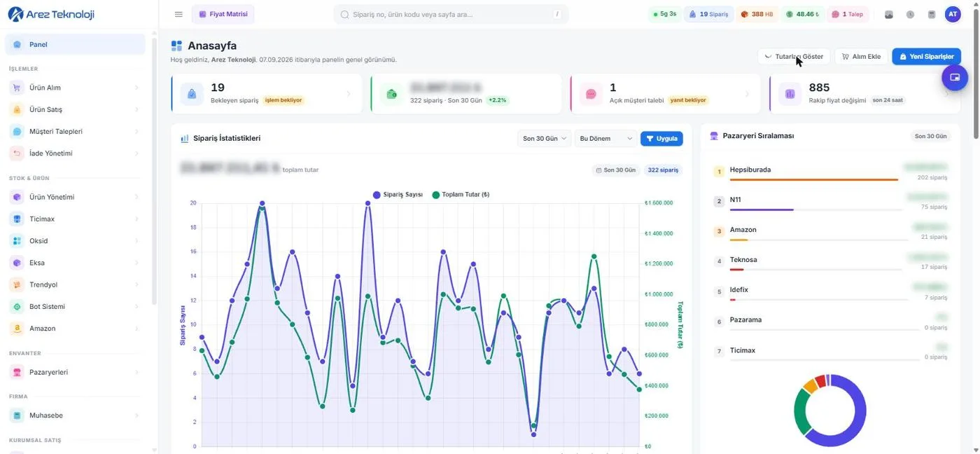
Task: Click the floating purple wallet button
Action: point(955,77)
